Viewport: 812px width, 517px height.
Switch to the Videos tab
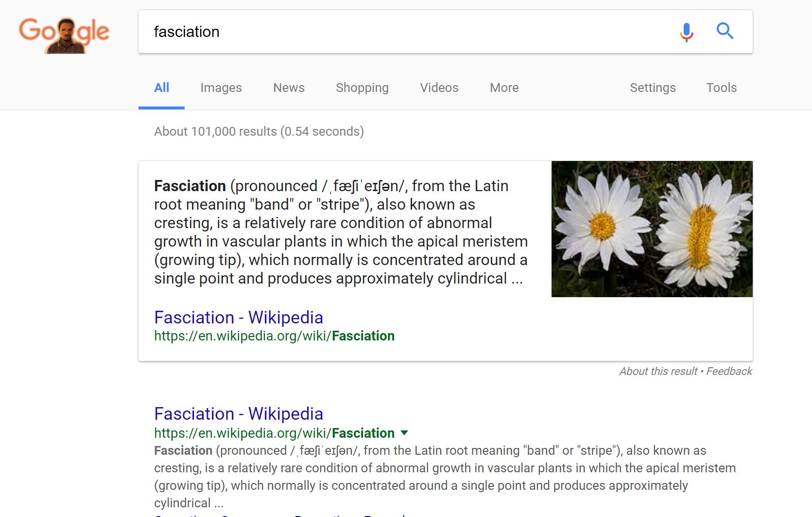pyautogui.click(x=439, y=88)
